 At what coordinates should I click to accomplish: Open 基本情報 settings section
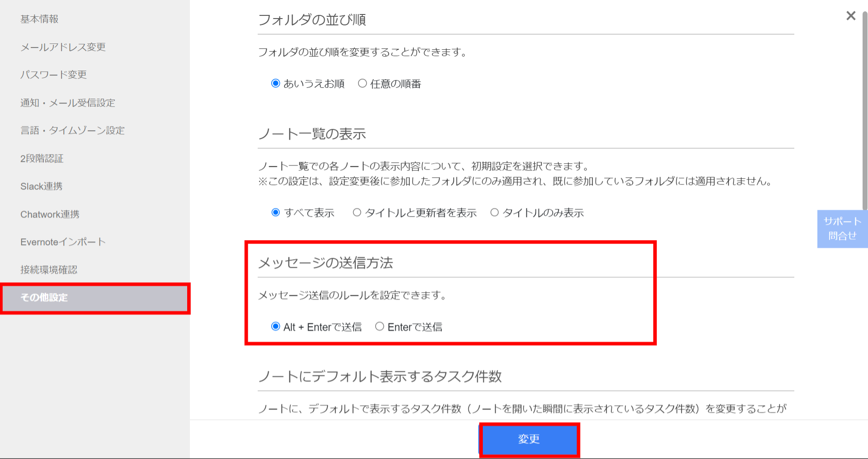coord(39,19)
